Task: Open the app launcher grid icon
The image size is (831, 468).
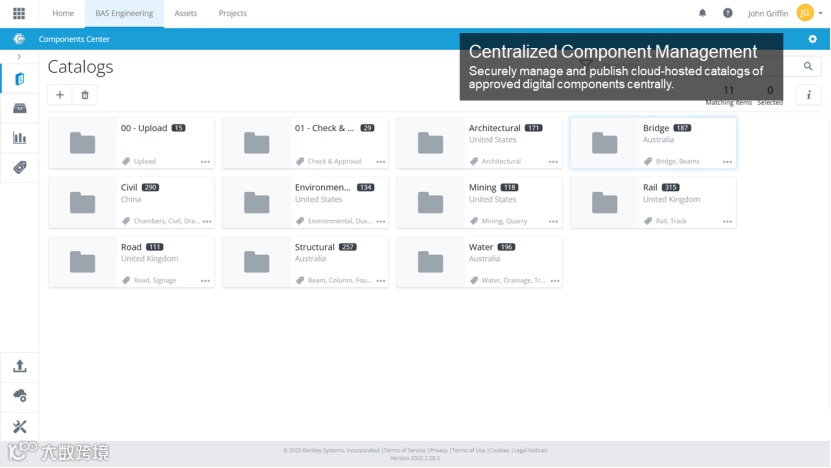Action: tap(19, 13)
